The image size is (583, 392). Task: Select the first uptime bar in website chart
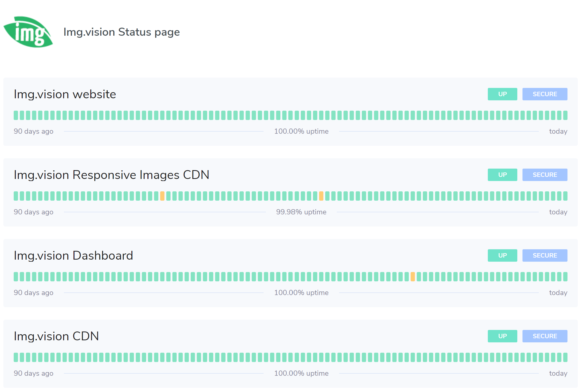(16, 115)
